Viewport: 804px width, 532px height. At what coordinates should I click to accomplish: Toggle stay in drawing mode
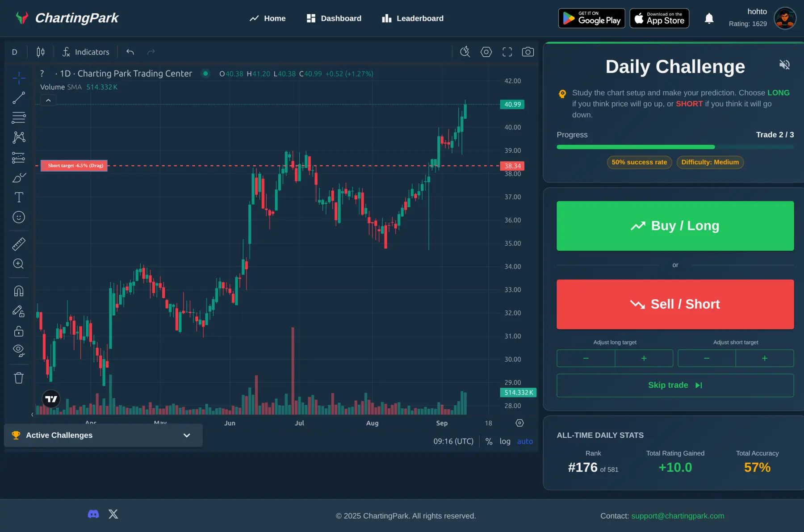coord(19,311)
